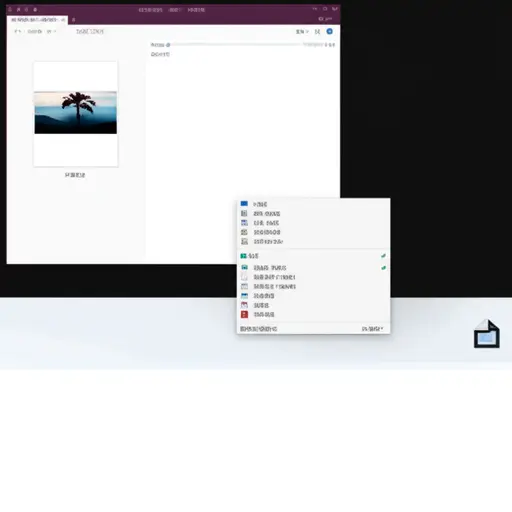Click the pink calendar-like icon in popup list

244,305
